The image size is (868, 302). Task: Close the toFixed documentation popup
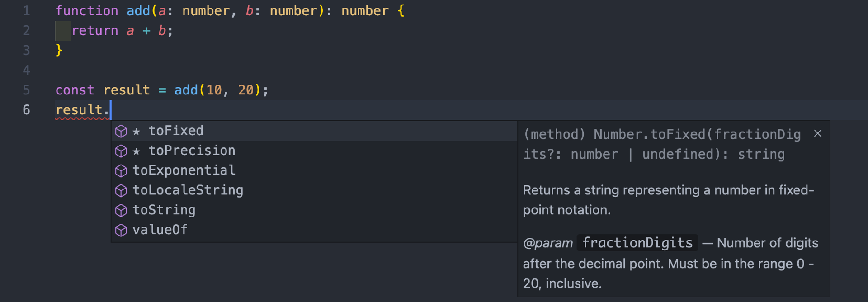click(x=817, y=133)
